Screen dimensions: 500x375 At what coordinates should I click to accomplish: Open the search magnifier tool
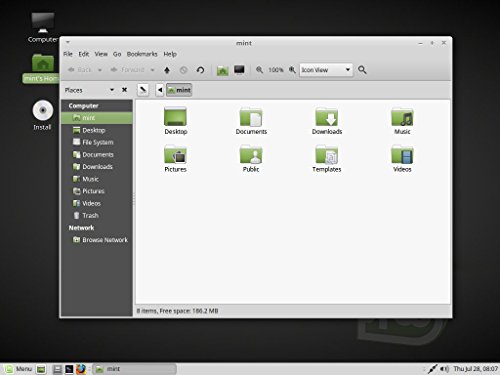point(362,70)
